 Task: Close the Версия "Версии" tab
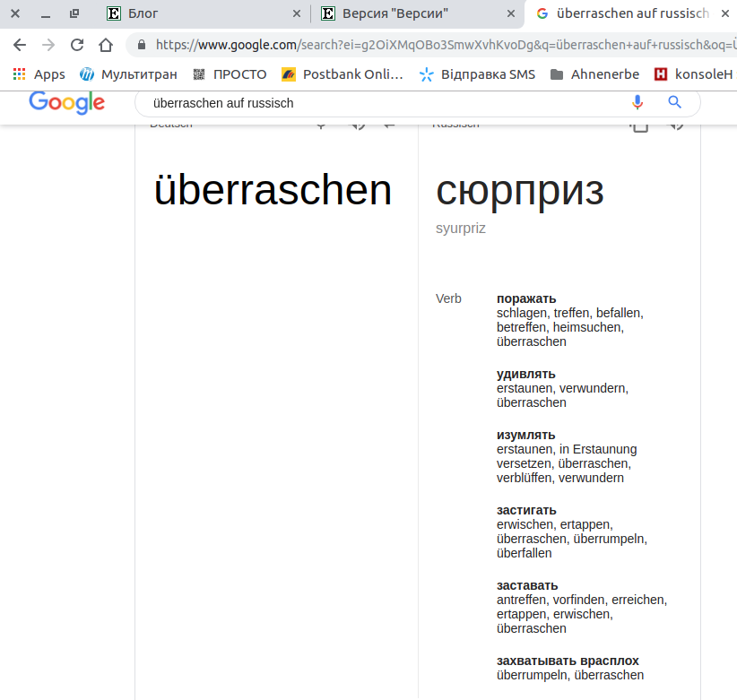point(511,13)
